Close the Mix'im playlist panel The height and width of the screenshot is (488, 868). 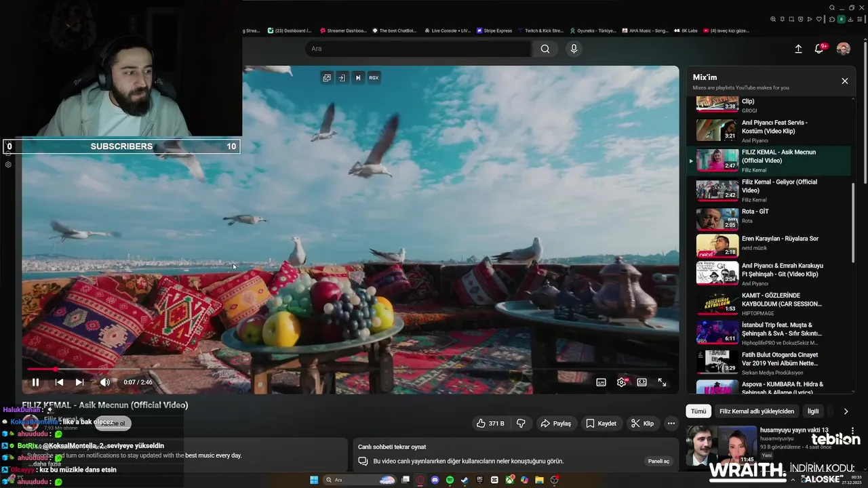[x=845, y=81]
